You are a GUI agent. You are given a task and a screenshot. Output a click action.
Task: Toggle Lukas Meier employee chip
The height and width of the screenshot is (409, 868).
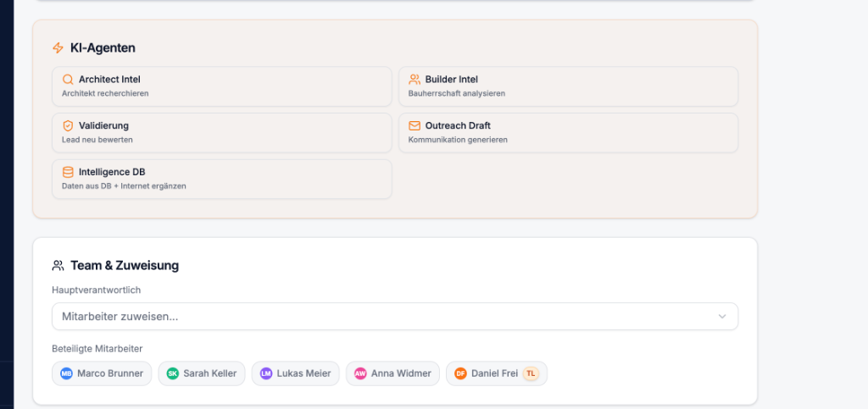296,373
